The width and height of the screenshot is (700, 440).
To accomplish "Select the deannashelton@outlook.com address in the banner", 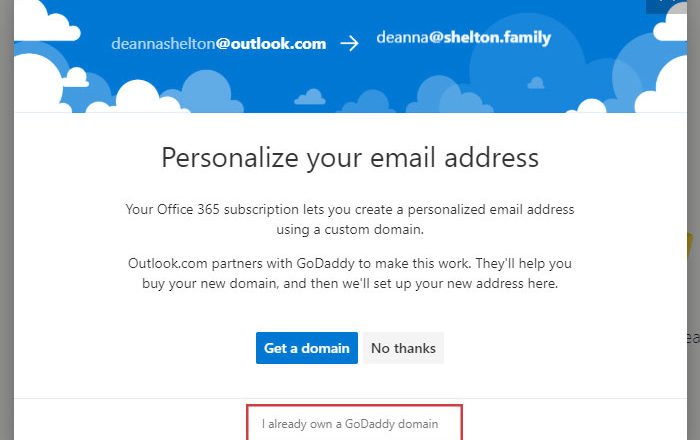I will pos(219,44).
